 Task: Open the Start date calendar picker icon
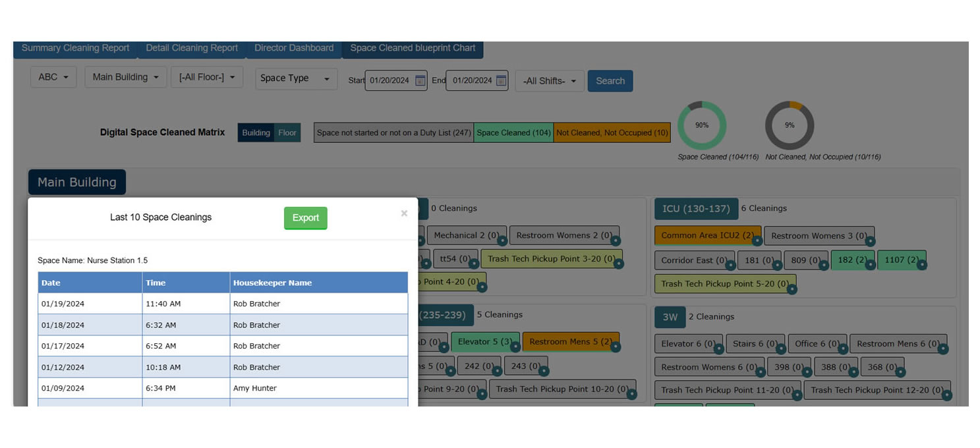point(420,80)
